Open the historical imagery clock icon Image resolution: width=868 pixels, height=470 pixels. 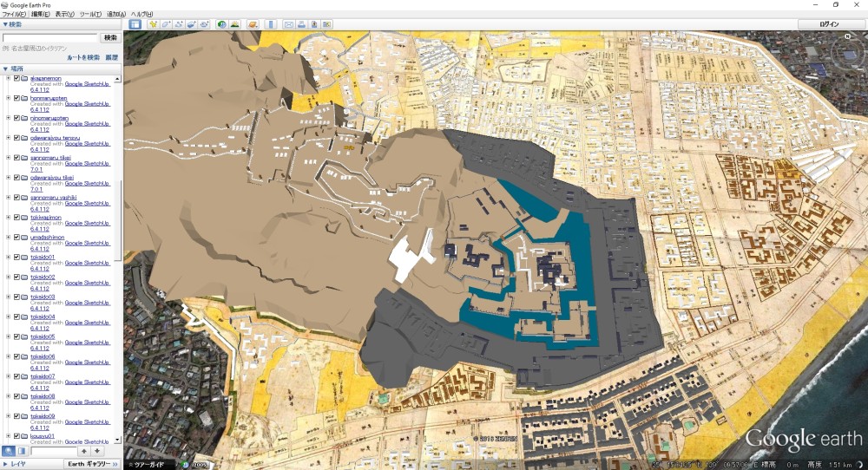[222, 24]
